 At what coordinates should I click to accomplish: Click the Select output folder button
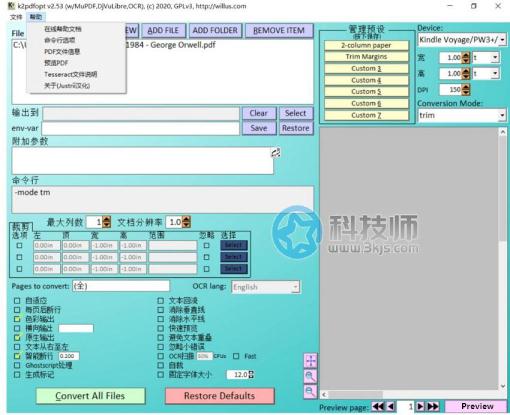296,113
